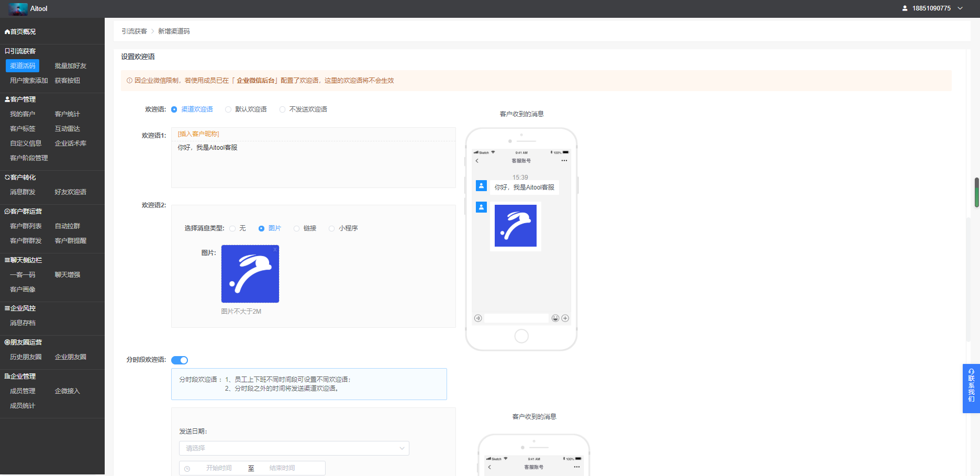Image resolution: width=980 pixels, height=476 pixels.
Task: Navigate to 客户统计
Action: coord(68,114)
